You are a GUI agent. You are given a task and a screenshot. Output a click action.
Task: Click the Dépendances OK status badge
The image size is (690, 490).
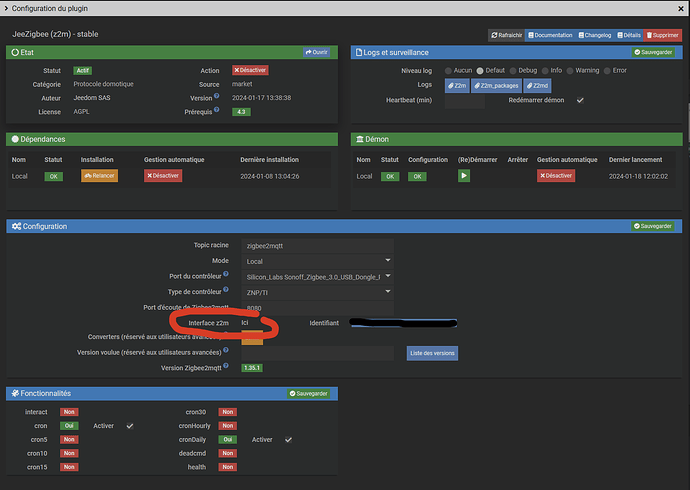[x=53, y=176]
